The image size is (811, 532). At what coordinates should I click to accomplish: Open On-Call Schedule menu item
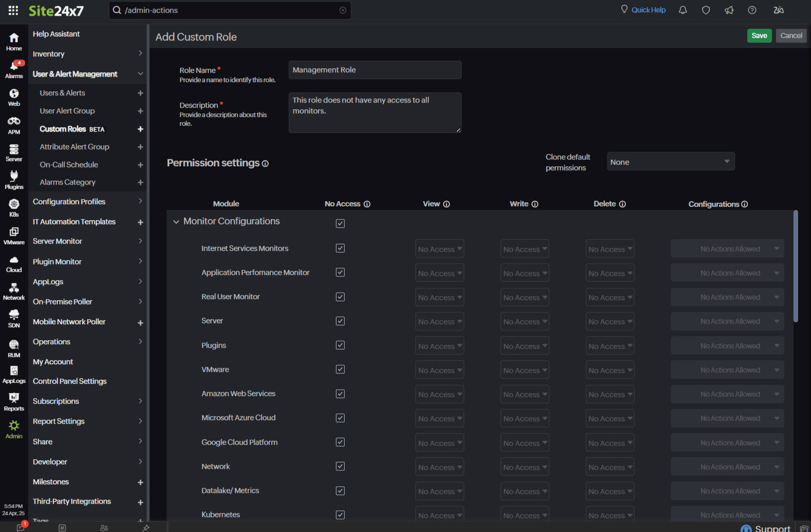tap(69, 165)
